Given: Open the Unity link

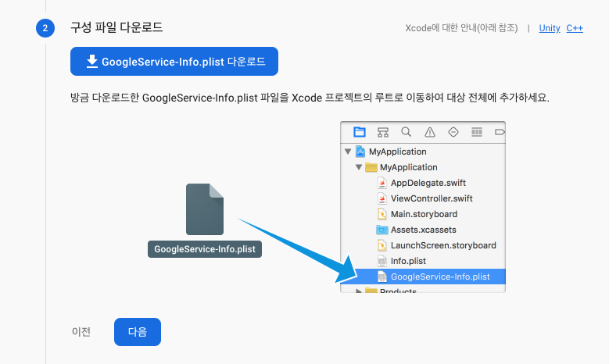Looking at the screenshot, I should click(x=549, y=28).
